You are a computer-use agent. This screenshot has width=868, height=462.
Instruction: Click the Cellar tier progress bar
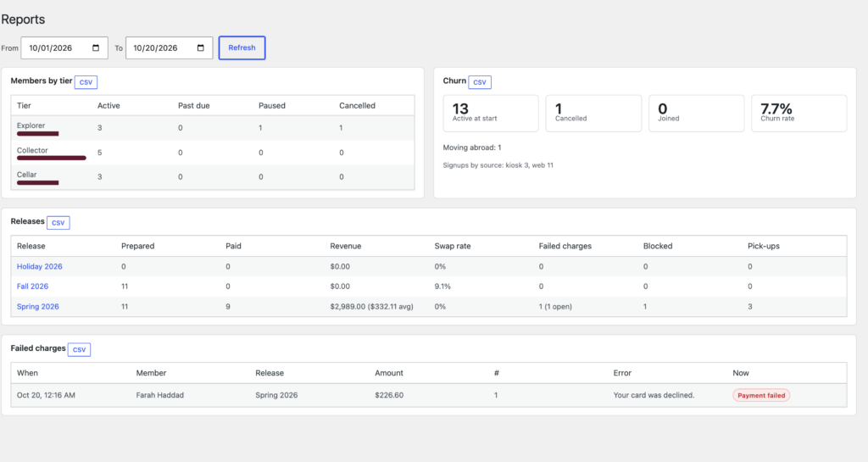pos(37,182)
